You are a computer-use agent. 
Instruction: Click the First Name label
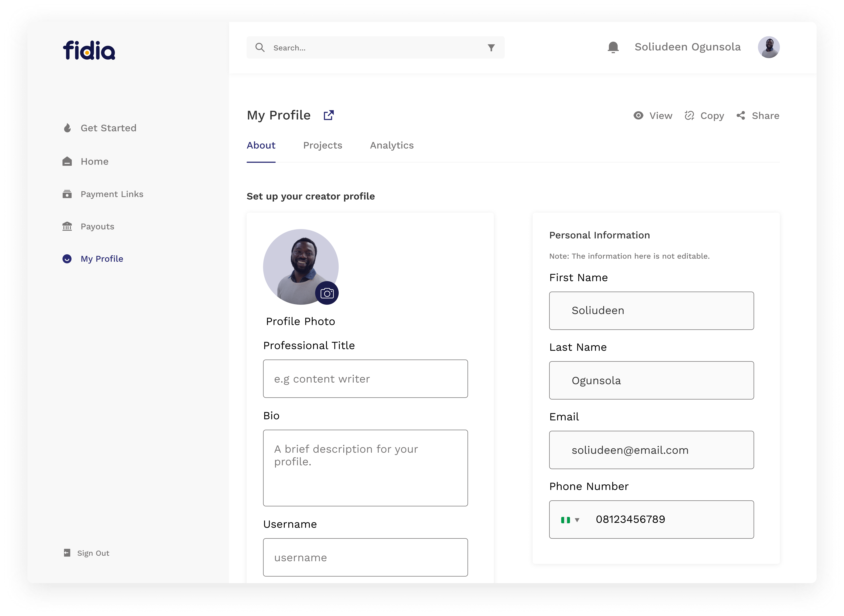579,278
